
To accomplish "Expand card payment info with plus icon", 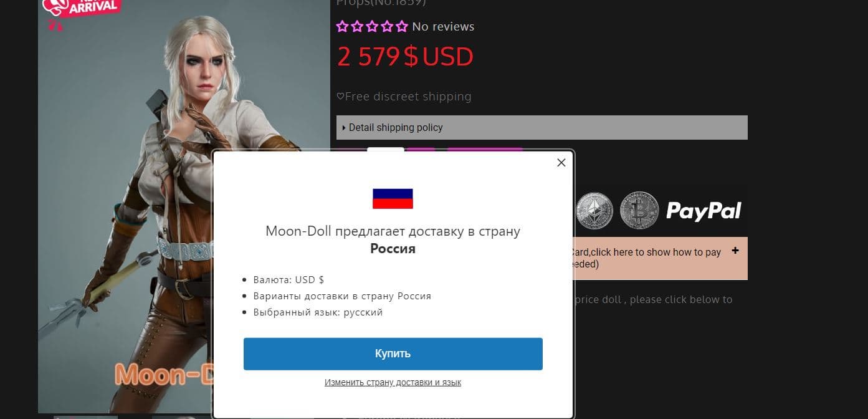I will pos(735,251).
